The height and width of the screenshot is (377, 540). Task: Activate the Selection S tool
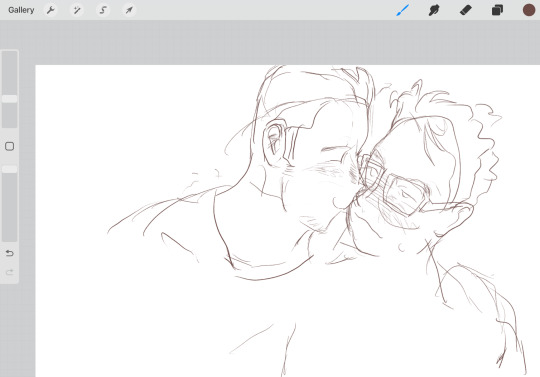pyautogui.click(x=103, y=10)
